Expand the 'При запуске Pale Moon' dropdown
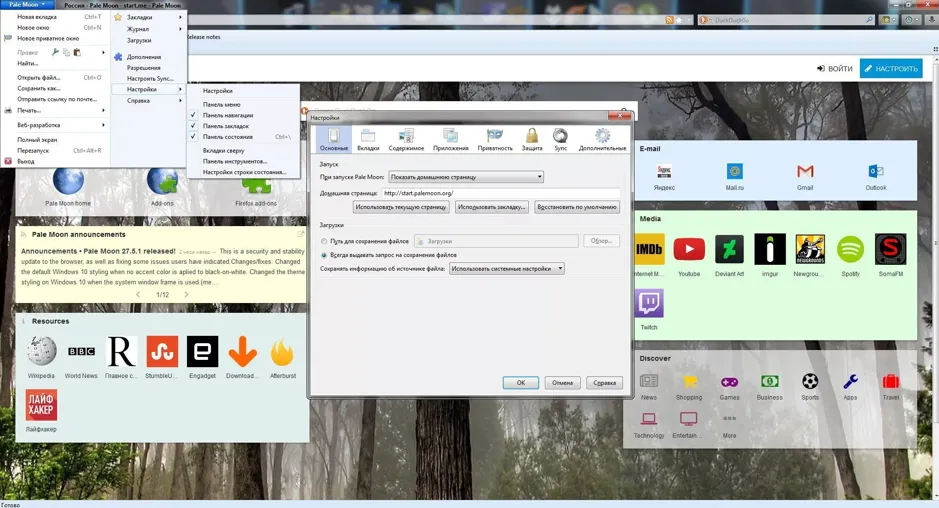 click(466, 177)
